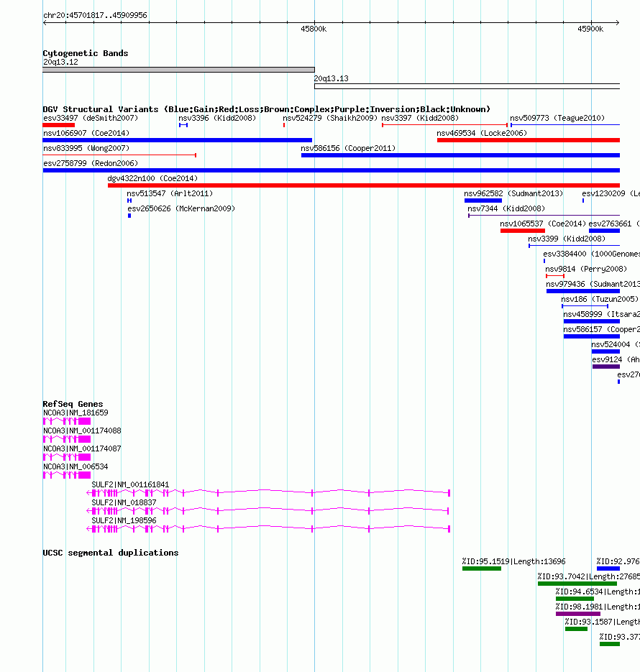Image resolution: width=640 pixels, height=672 pixels.
Task: Click the red dgv4322n100 (Coe2014) bar
Action: (364, 185)
